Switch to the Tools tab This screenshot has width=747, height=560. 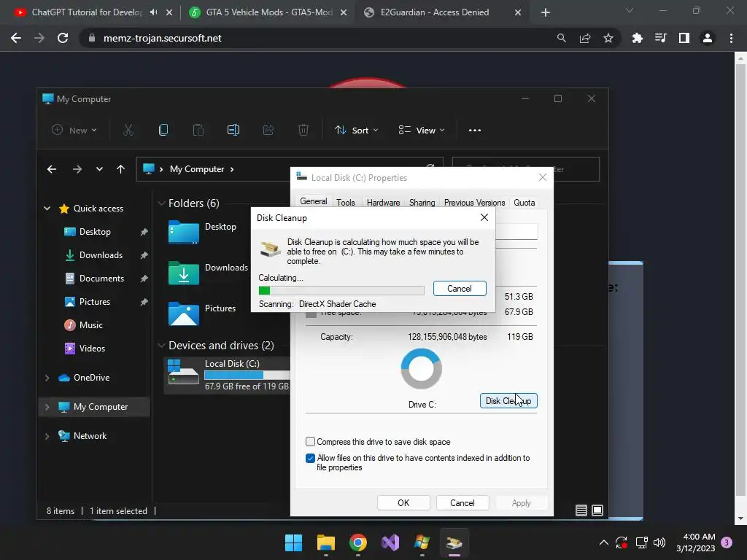[345, 203]
